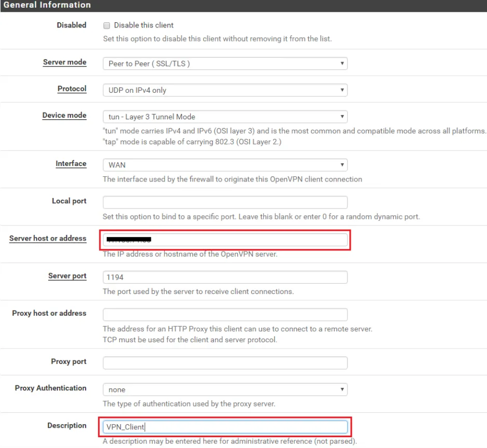
Task: Click the Description field containing VPN_Client
Action: pos(225,427)
